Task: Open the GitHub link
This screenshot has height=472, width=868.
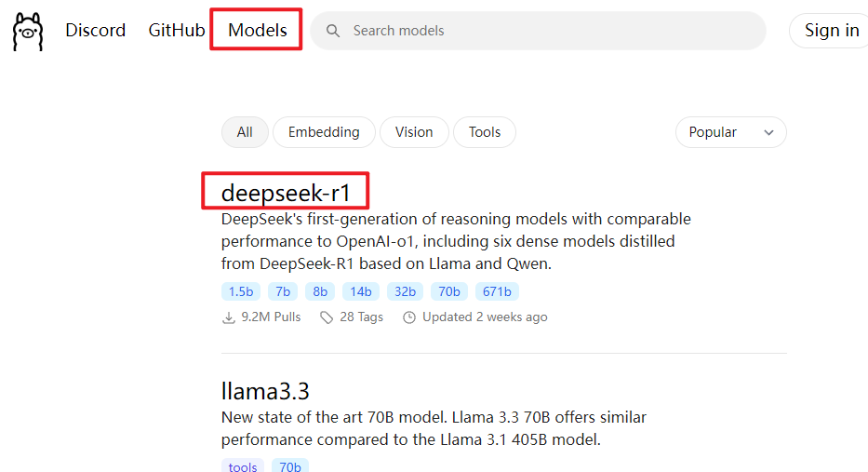Action: click(177, 31)
